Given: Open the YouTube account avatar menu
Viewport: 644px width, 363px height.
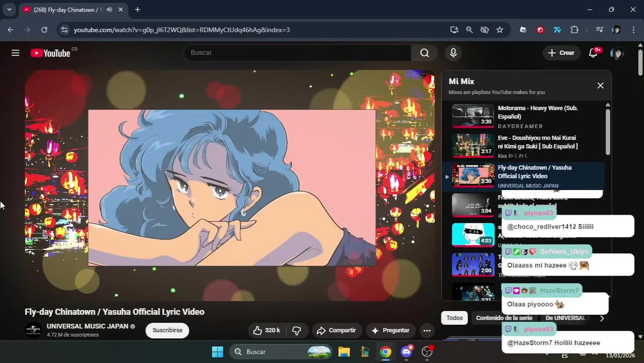Looking at the screenshot, I should pos(616,53).
